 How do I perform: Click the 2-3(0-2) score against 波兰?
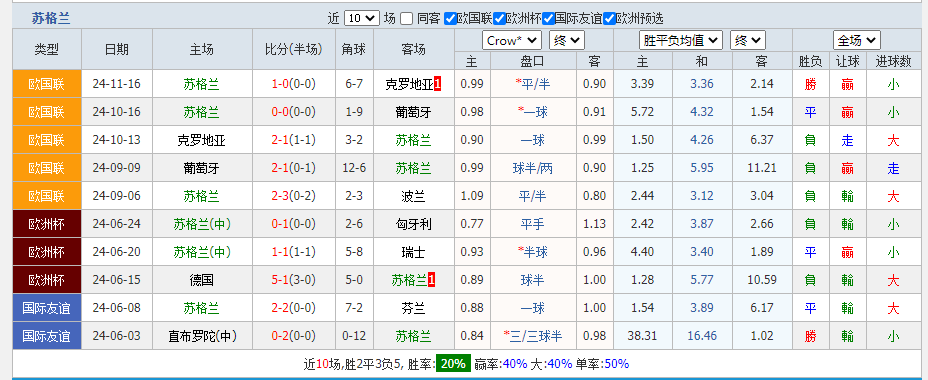(294, 196)
